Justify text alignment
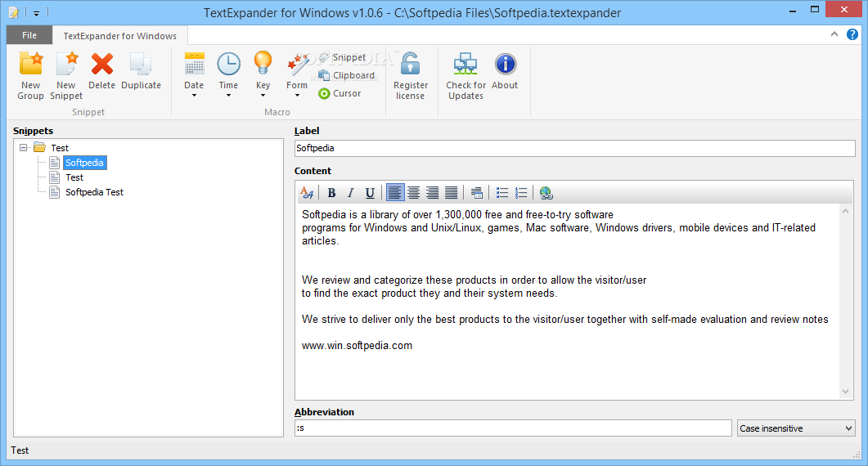 tap(451, 193)
